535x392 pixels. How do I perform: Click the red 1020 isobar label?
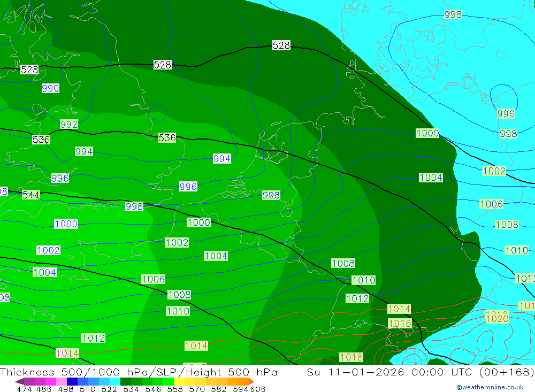pos(496,319)
